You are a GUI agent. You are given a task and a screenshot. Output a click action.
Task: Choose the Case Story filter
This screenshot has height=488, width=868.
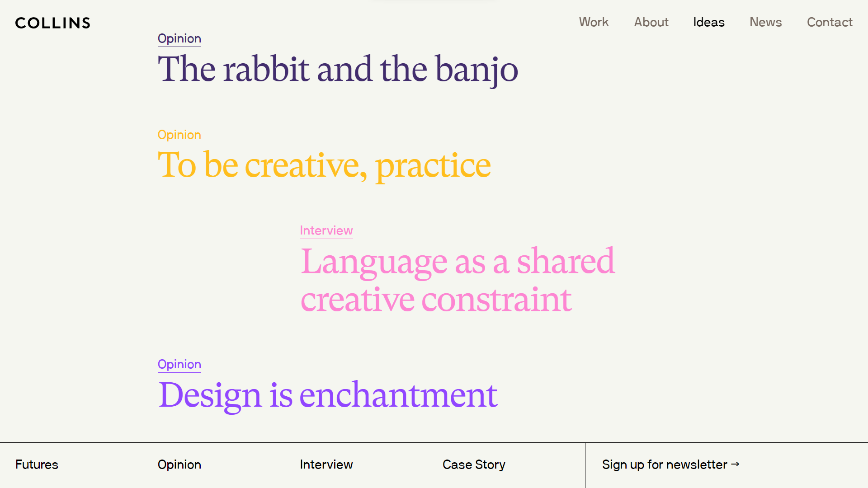[x=474, y=465]
